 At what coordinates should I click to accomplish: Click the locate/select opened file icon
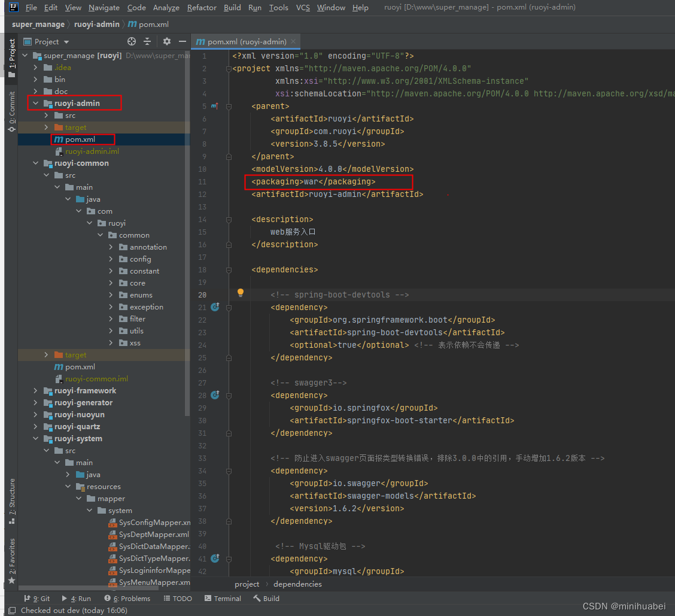[x=132, y=41]
